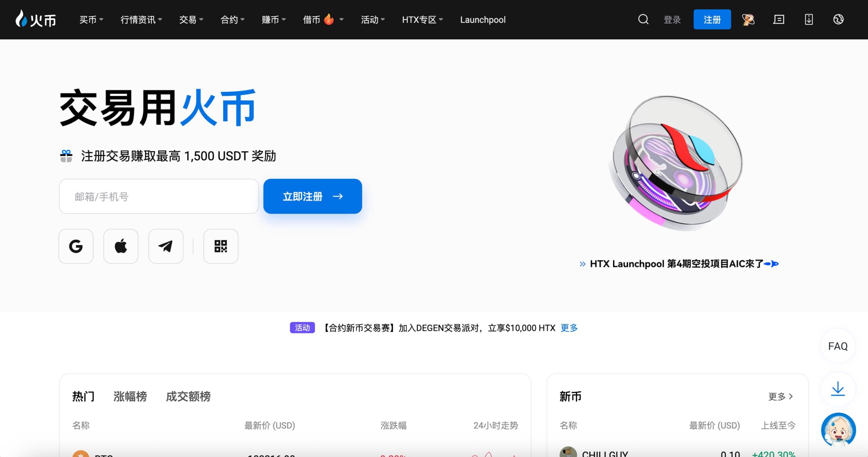Expand the 行情资讯 dropdown menu
This screenshot has width=868, height=457.
pos(141,20)
